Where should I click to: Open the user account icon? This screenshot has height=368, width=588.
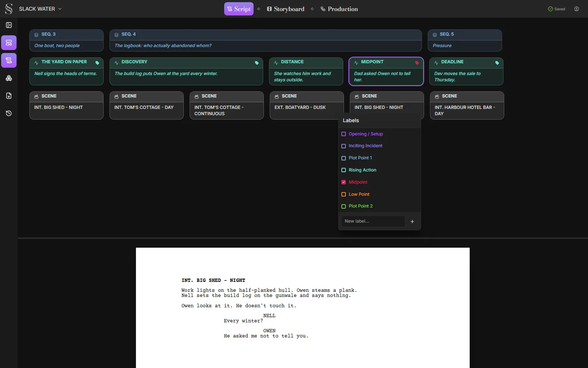(577, 9)
